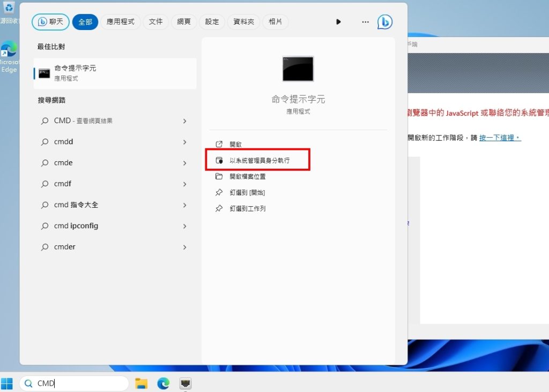The image size is (549, 392).
Task: Click the pin icon beside 釘選到工作列
Action: tap(219, 208)
